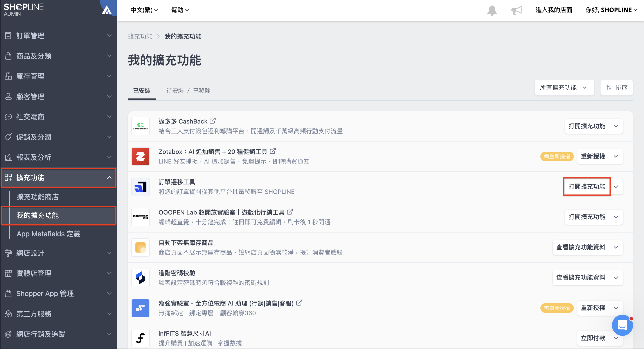This screenshot has width=644, height=349.
Task: Click the infFITS 智慧尺寸AI app logo
Action: pos(140,338)
